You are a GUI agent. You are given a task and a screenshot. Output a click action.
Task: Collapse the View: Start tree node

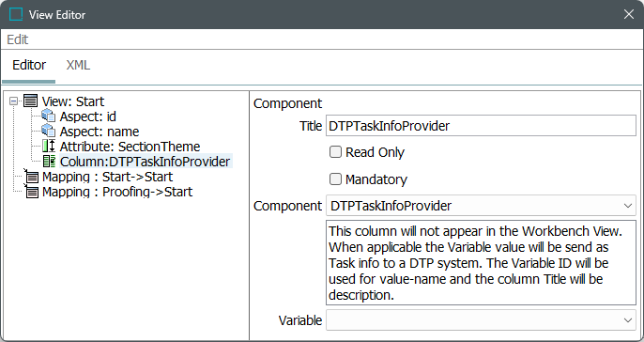(x=13, y=101)
